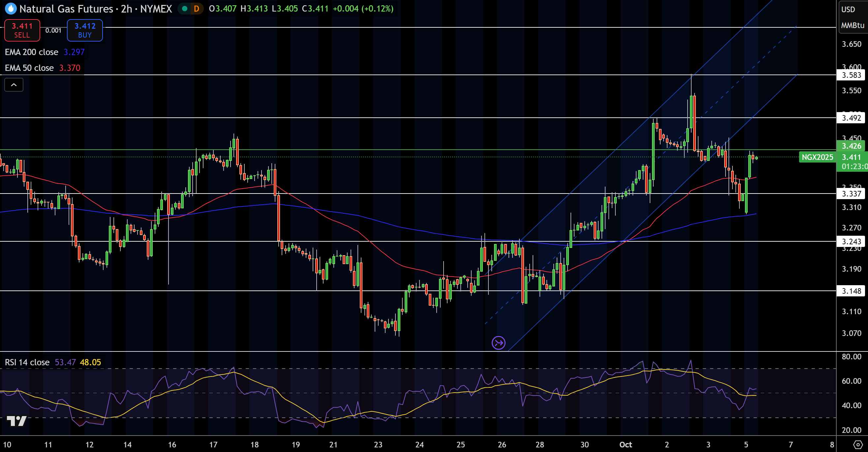Click the 80.00 RSI scale label
The width and height of the screenshot is (868, 452).
852,357
